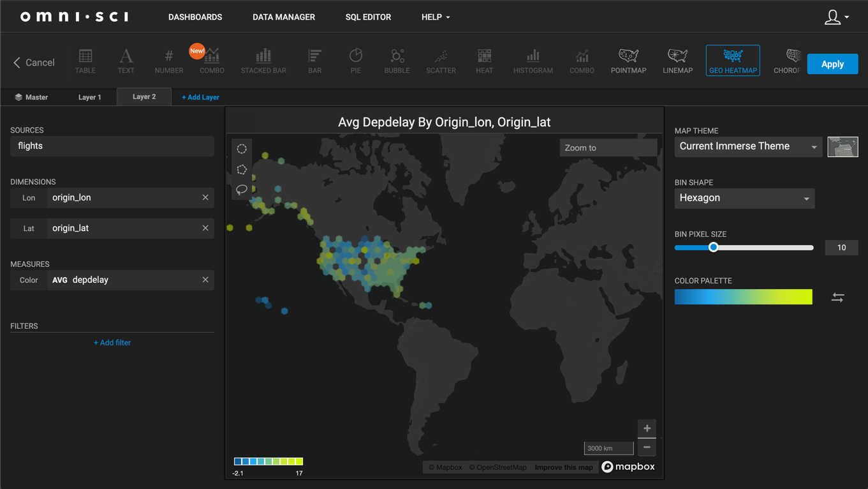Select the Pie chart type
Image resolution: width=868 pixels, height=489 pixels.
356,61
